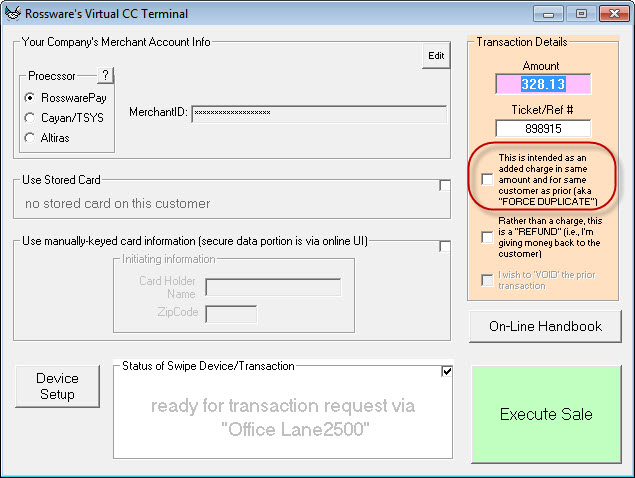Enable manually-keyed card information checkbox
This screenshot has width=635, height=478.
pyautogui.click(x=444, y=246)
